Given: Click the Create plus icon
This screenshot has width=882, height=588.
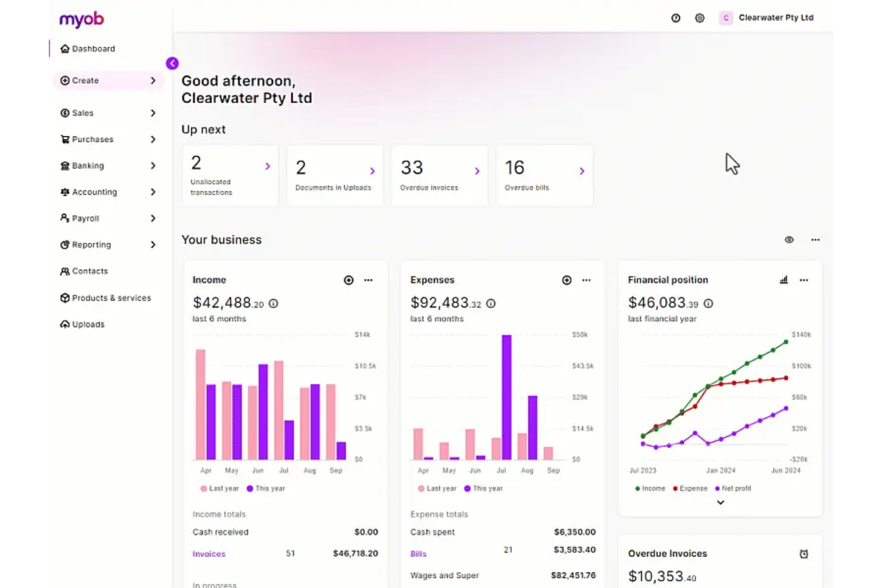Looking at the screenshot, I should coord(65,80).
